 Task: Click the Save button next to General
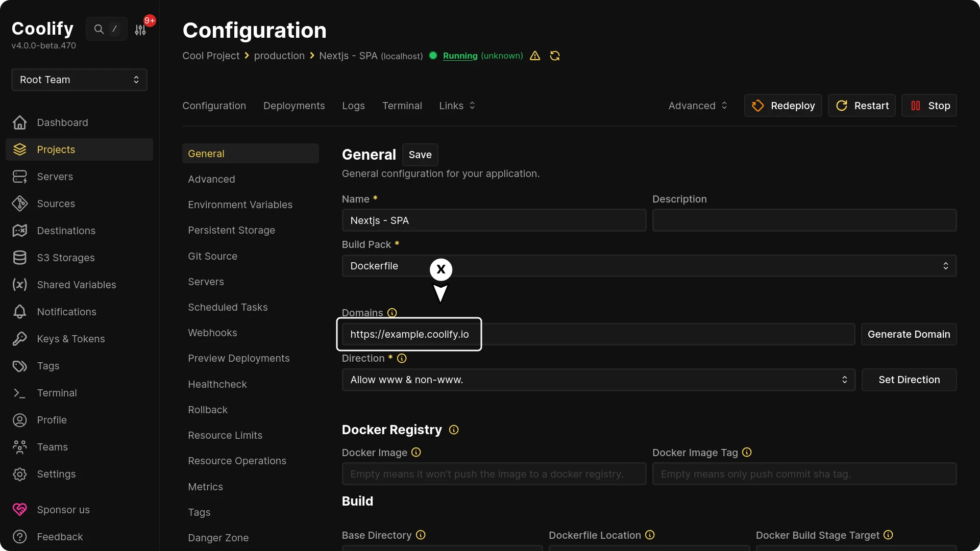[420, 155]
